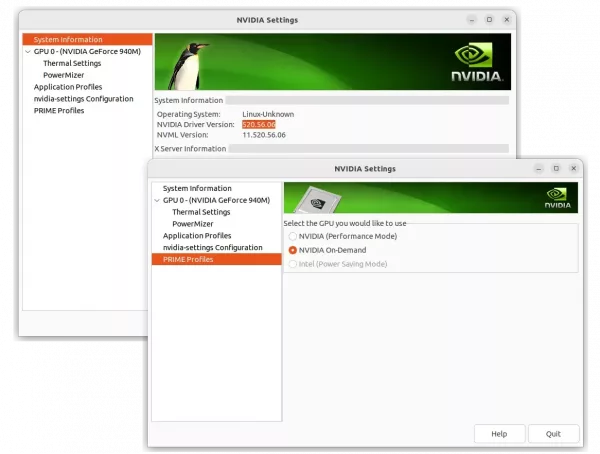The width and height of the screenshot is (600, 454).
Task: Minimize the front NVIDIA Settings window
Action: coord(539,168)
